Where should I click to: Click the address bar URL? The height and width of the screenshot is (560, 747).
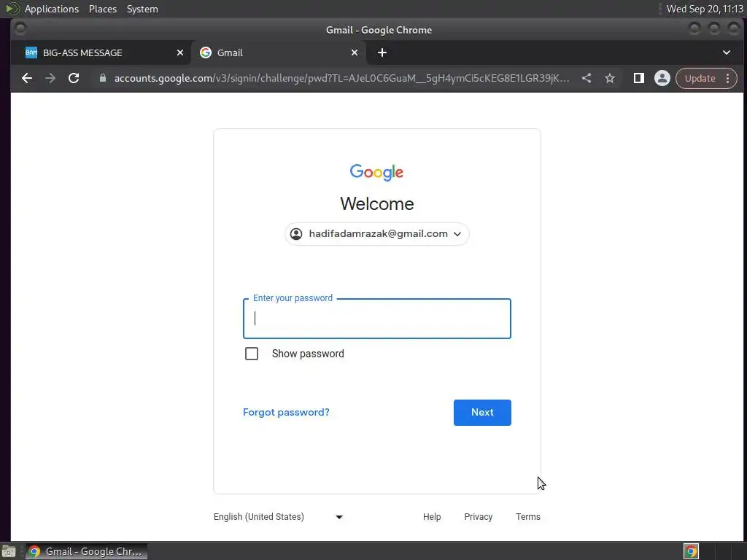[341, 78]
